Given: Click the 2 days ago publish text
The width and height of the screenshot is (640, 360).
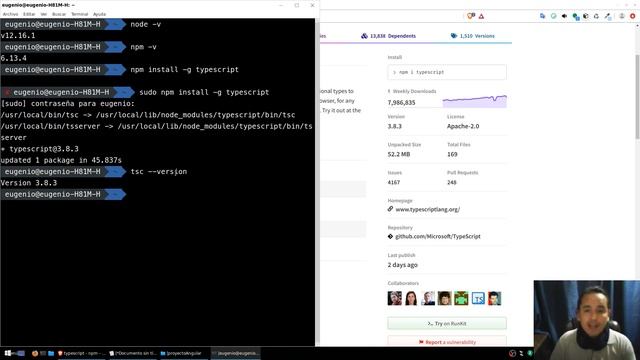Looking at the screenshot, I should click(x=402, y=265).
